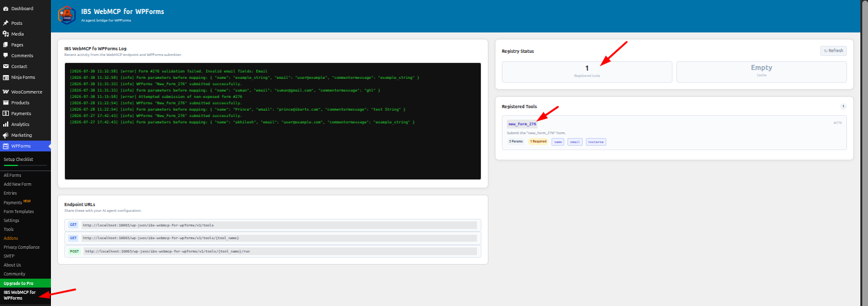
Task: Click the Contact envelope icon
Action: tap(6, 66)
